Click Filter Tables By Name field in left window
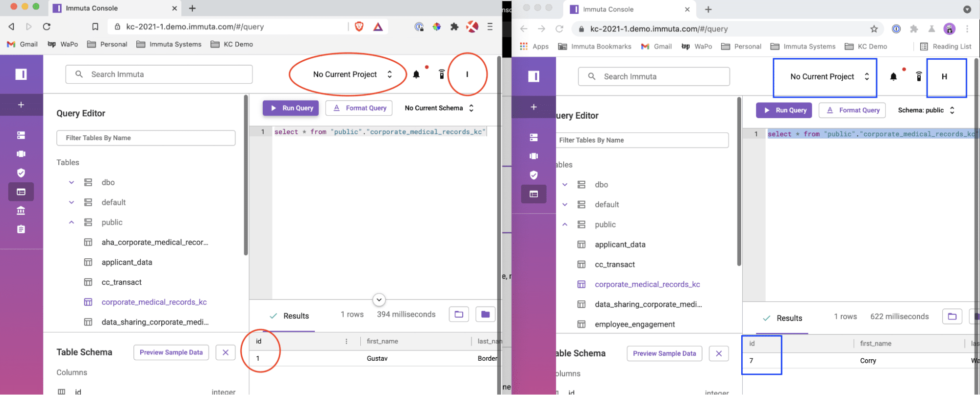 146,138
